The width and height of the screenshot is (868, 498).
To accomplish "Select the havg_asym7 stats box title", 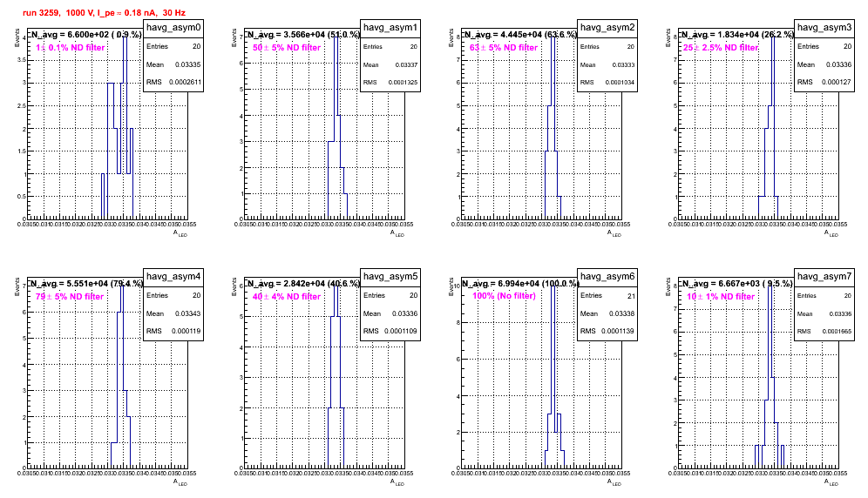I will [x=824, y=277].
